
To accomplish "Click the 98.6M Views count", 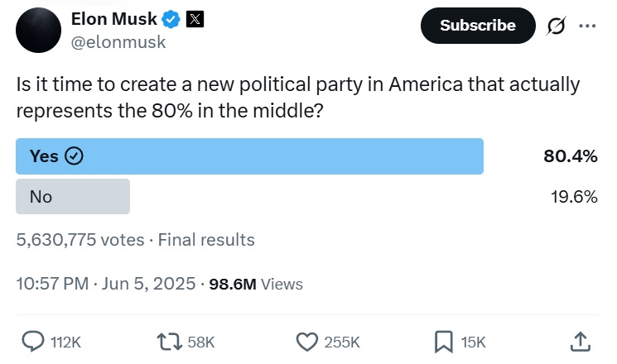I will pos(256,285).
